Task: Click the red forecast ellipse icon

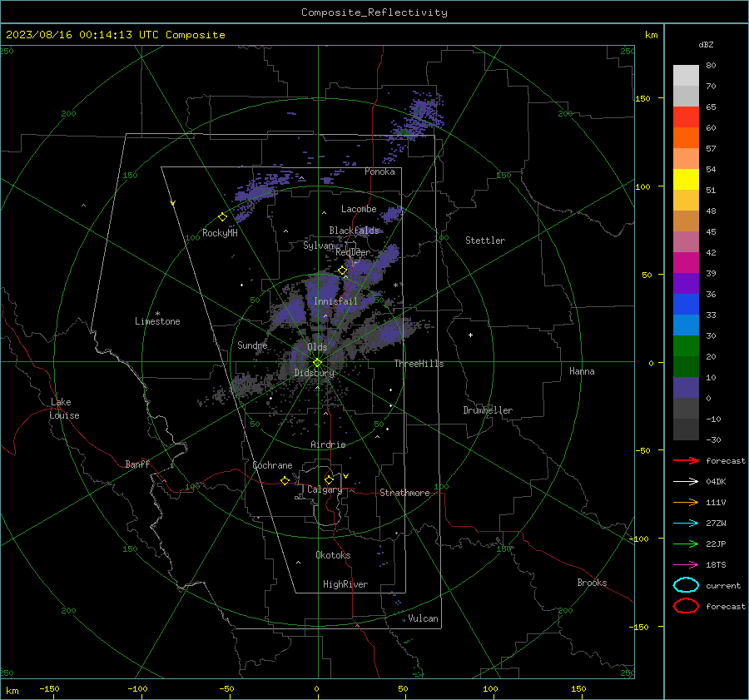Action: click(686, 606)
